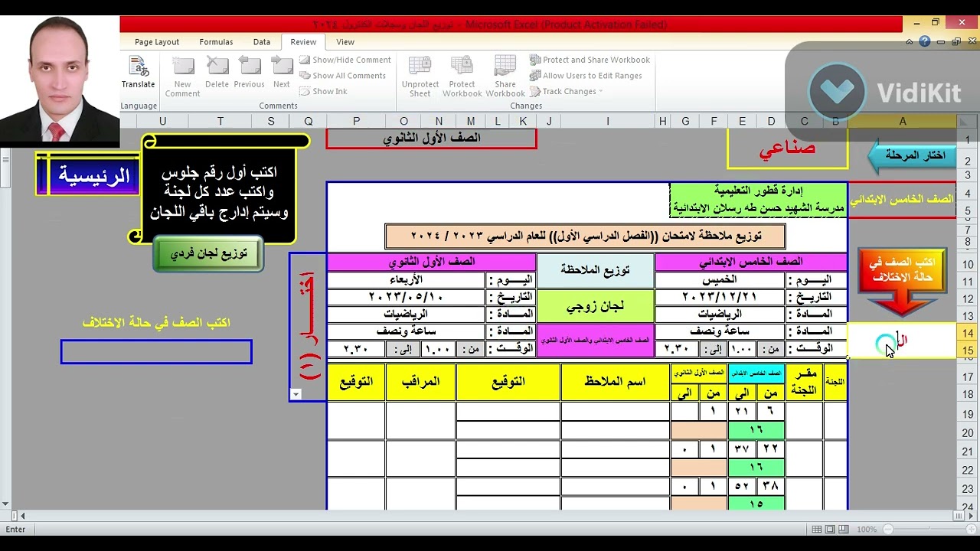Image resolution: width=980 pixels, height=551 pixels.
Task: Click the green توزيع لجان فردي button
Action: click(x=208, y=253)
